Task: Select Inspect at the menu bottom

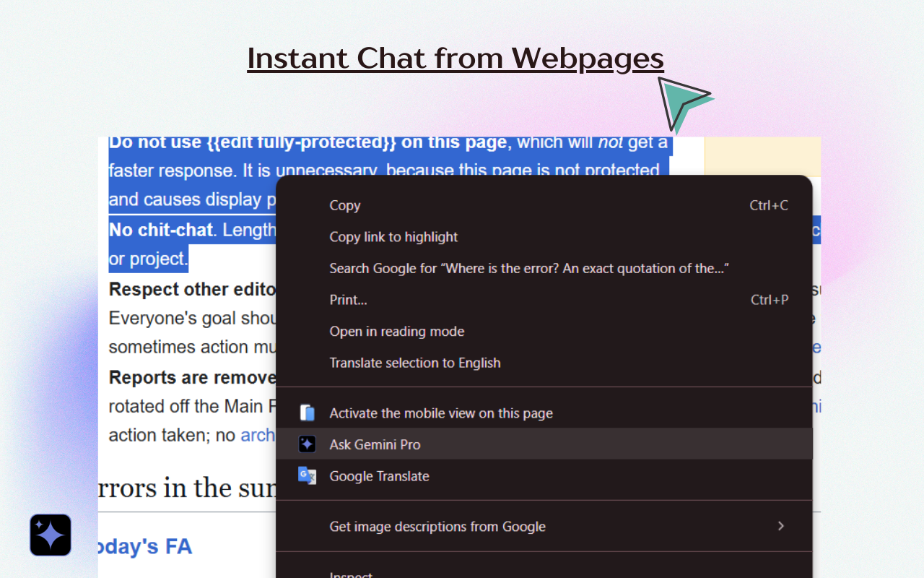Action: pyautogui.click(x=351, y=573)
